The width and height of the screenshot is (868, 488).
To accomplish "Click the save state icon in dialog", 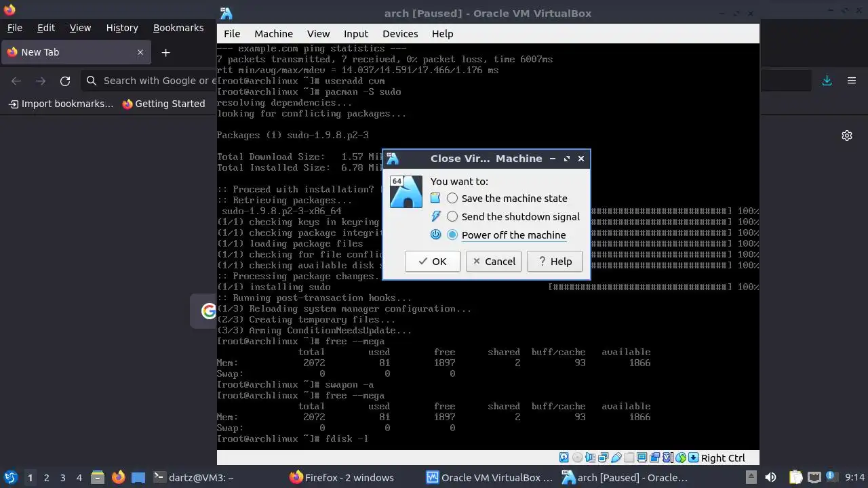I will 435,199.
